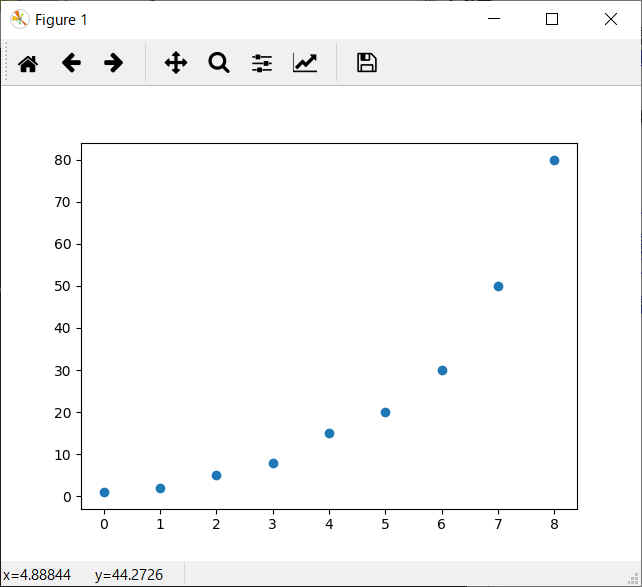The image size is (642, 587).
Task: Click the y-axis tick label 20
Action: (x=63, y=413)
